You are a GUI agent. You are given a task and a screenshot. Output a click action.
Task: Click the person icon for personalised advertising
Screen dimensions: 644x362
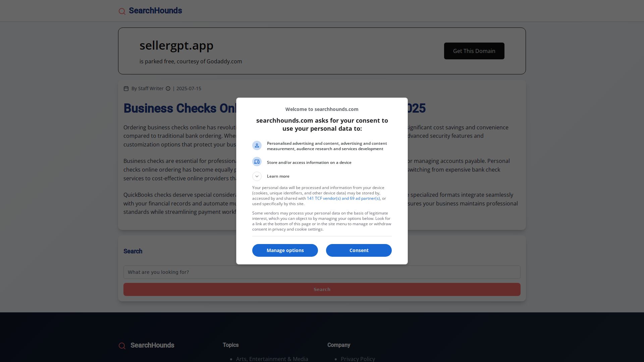pos(257,145)
